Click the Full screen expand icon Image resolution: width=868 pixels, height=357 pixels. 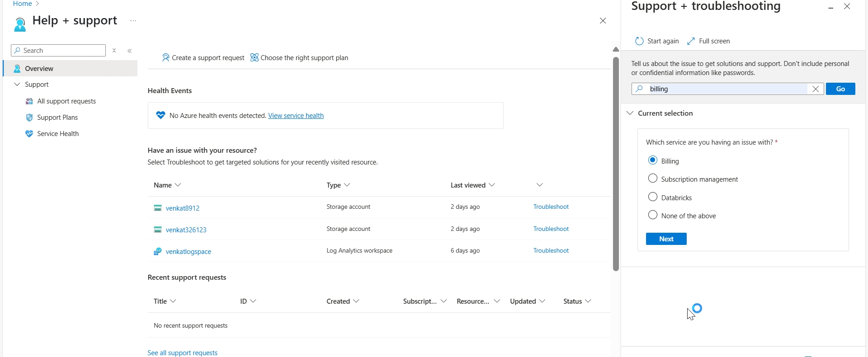(691, 41)
